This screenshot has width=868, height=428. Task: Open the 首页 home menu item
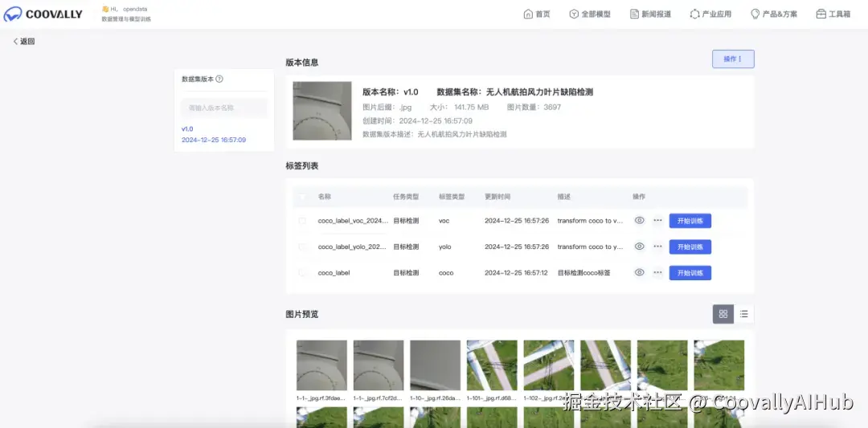pyautogui.click(x=536, y=14)
